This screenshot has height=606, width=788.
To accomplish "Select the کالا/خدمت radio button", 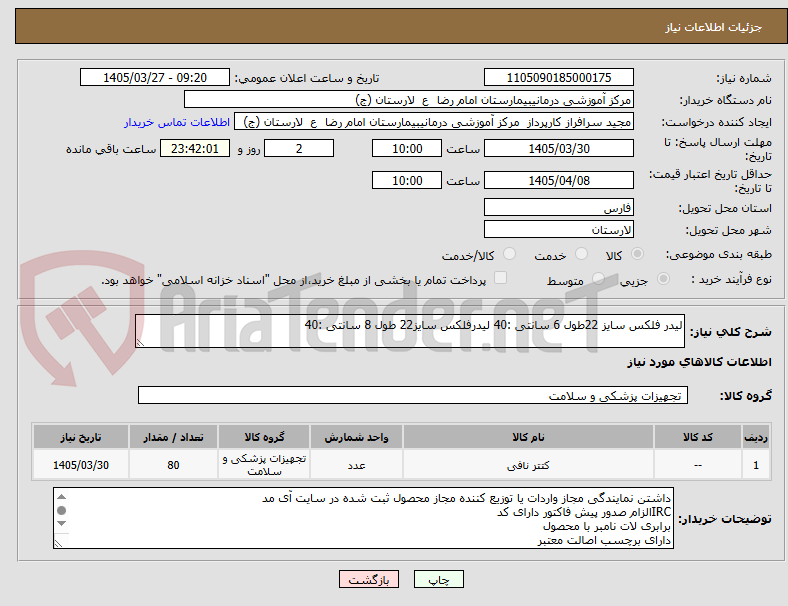I will pos(509,254).
